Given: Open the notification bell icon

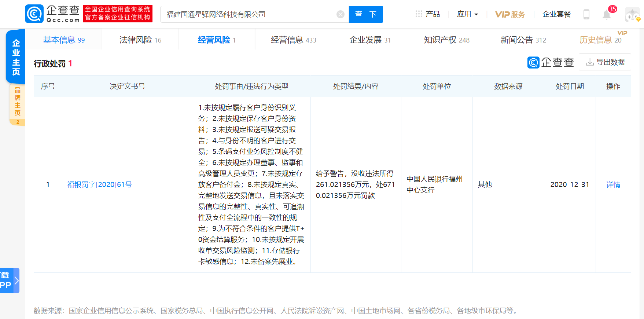Looking at the screenshot, I should [607, 15].
